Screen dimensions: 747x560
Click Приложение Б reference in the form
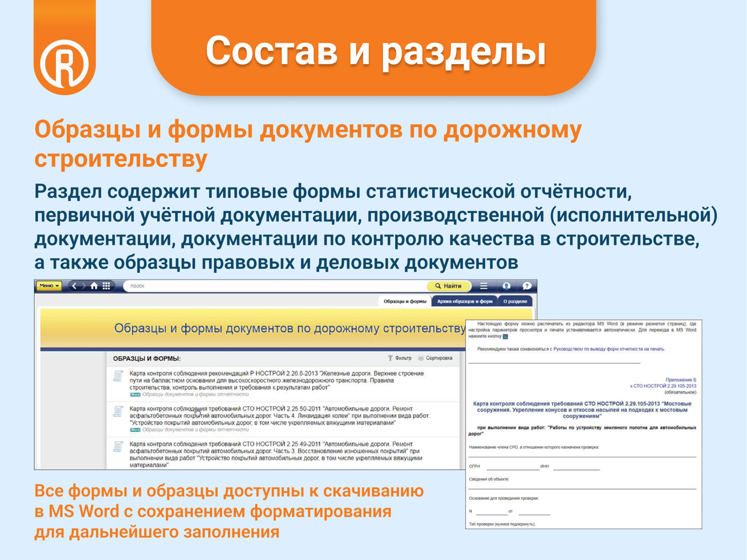(681, 380)
